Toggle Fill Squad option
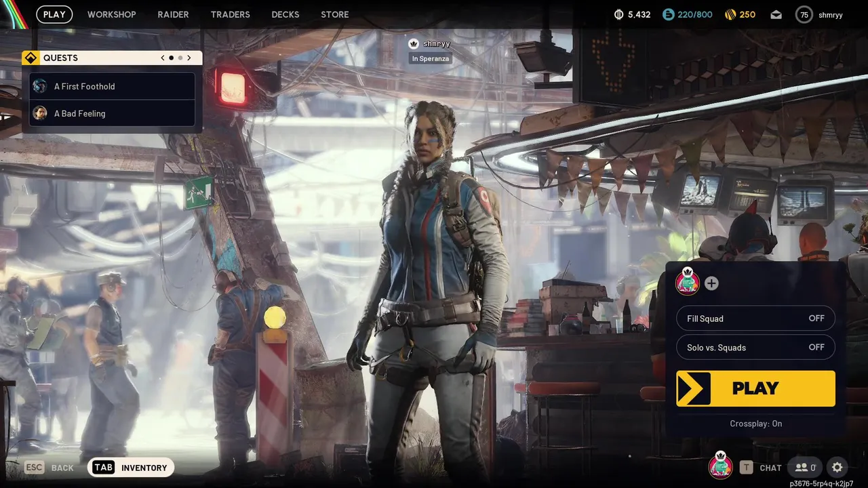The width and height of the screenshot is (868, 488). coord(755,319)
